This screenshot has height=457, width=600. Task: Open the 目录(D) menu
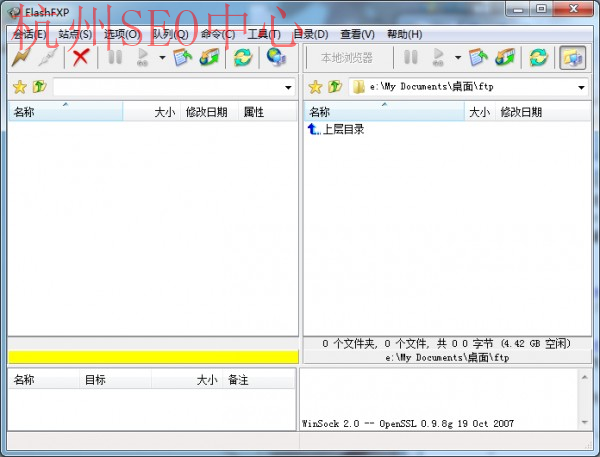pos(311,34)
